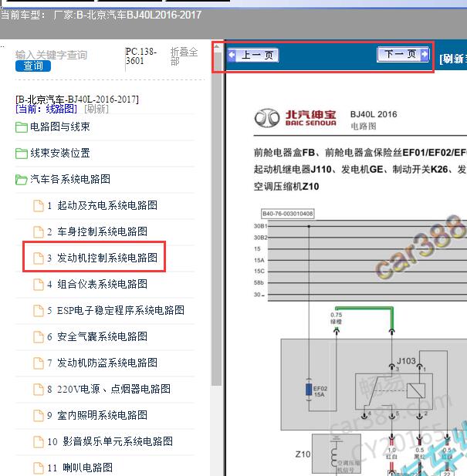Expand the 电路图与线束 folder
This screenshot has height=476, width=467.
(x=59, y=127)
